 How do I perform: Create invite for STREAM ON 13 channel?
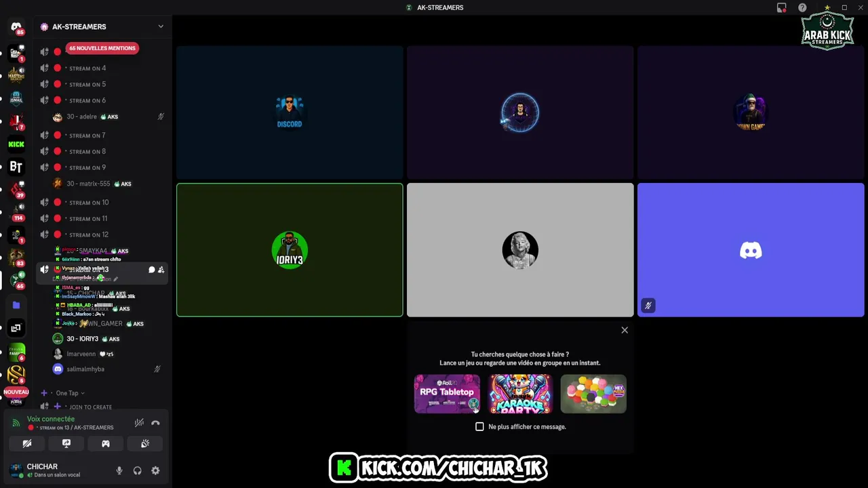tap(161, 270)
